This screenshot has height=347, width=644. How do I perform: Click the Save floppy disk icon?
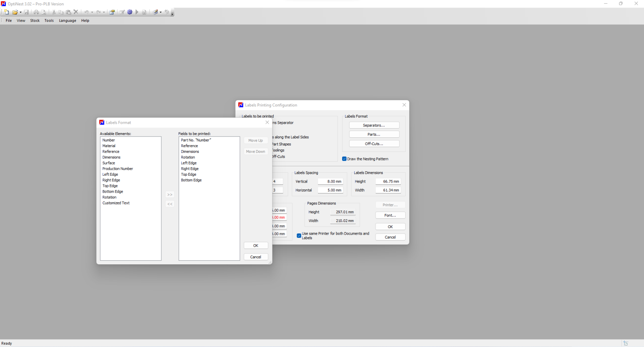pyautogui.click(x=26, y=12)
